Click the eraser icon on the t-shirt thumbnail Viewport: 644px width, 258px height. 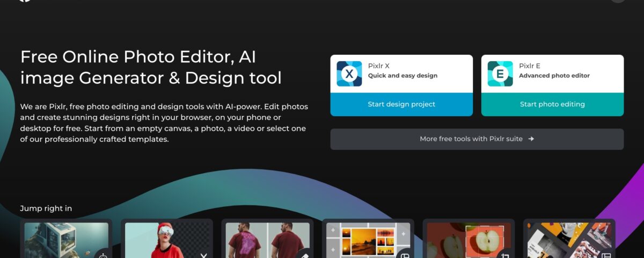point(304,255)
